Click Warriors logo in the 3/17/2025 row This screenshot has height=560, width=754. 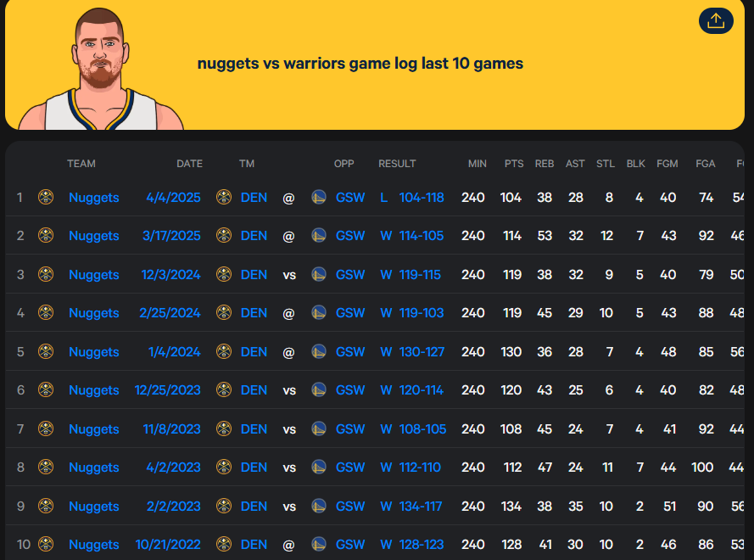coord(319,235)
